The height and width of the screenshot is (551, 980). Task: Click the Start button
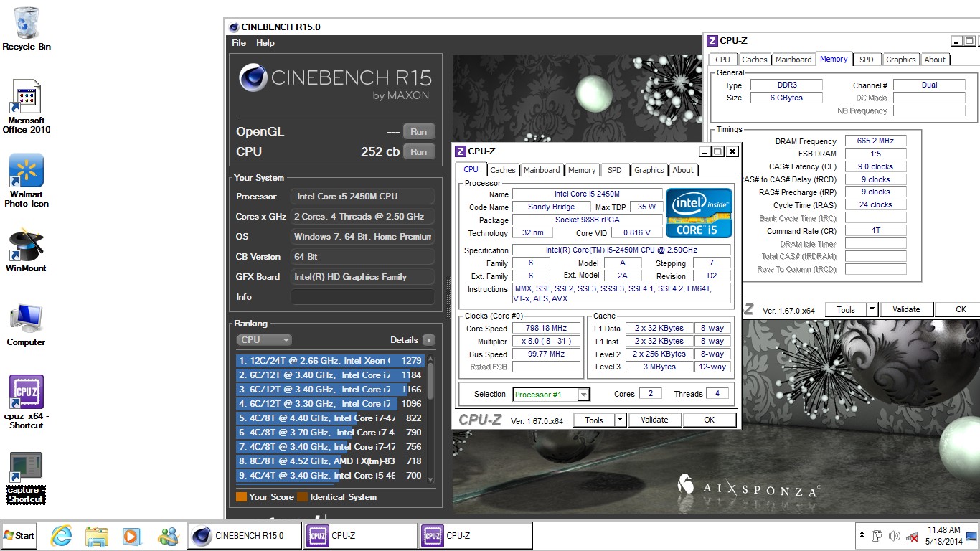pyautogui.click(x=19, y=536)
